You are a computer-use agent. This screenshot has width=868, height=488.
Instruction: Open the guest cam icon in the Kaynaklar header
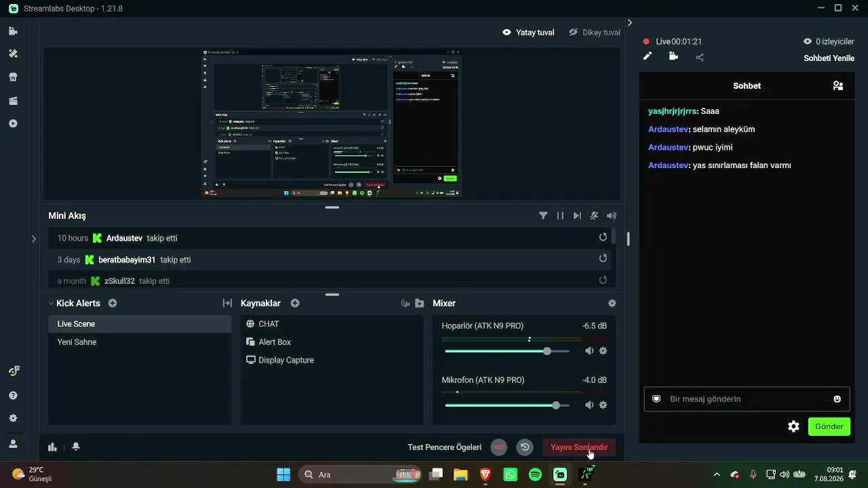tap(406, 303)
